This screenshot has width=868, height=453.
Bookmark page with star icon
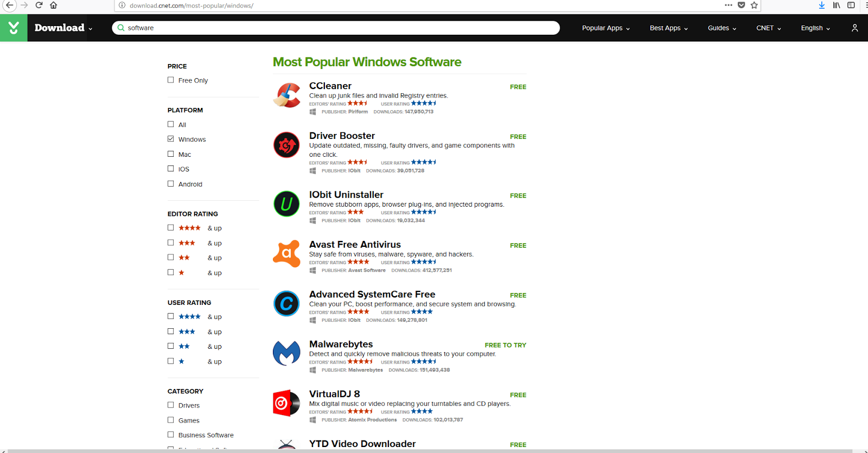pos(754,5)
